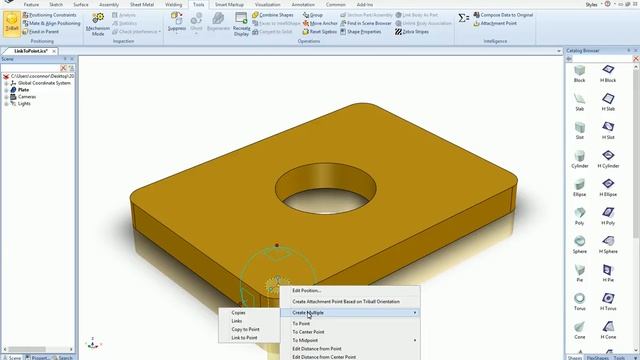Close the LinkToPoint.ics document tab

pyautogui.click(x=54, y=51)
